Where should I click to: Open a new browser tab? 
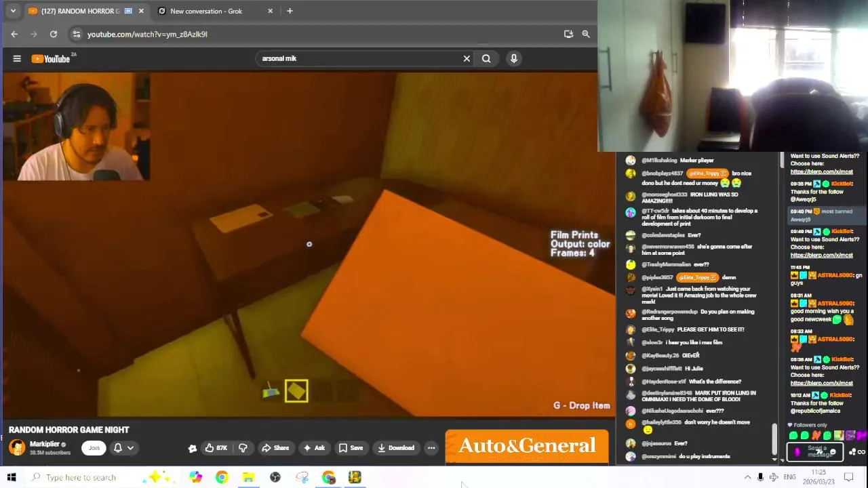(x=290, y=11)
